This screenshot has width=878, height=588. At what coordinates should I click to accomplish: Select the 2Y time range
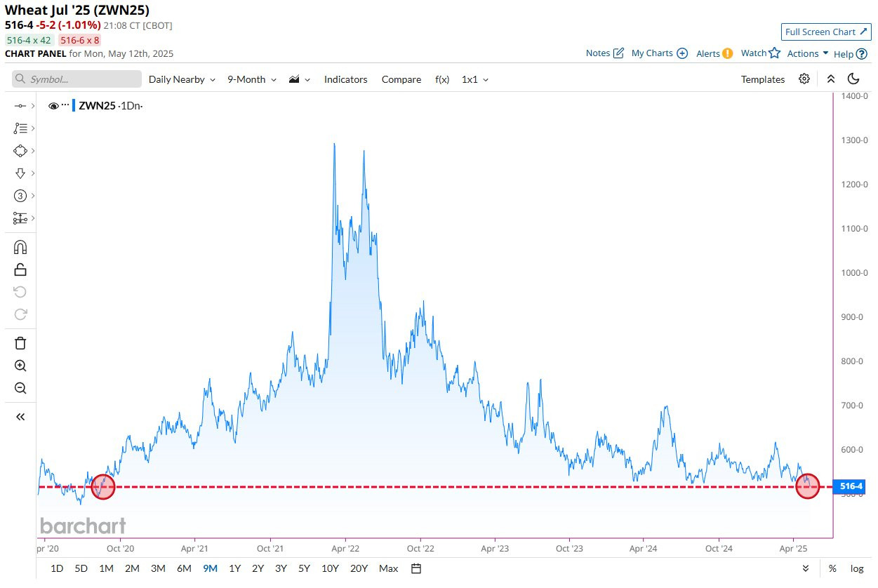click(258, 568)
